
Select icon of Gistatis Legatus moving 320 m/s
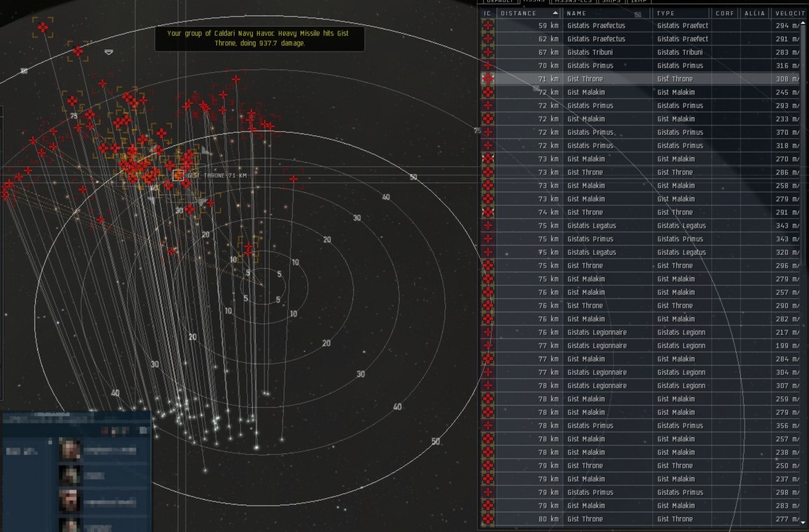coord(487,252)
